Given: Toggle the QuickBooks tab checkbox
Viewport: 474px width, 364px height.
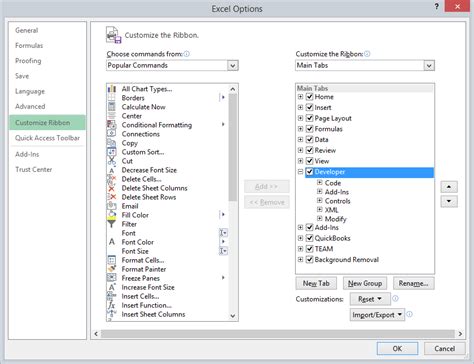Looking at the screenshot, I should click(309, 238).
